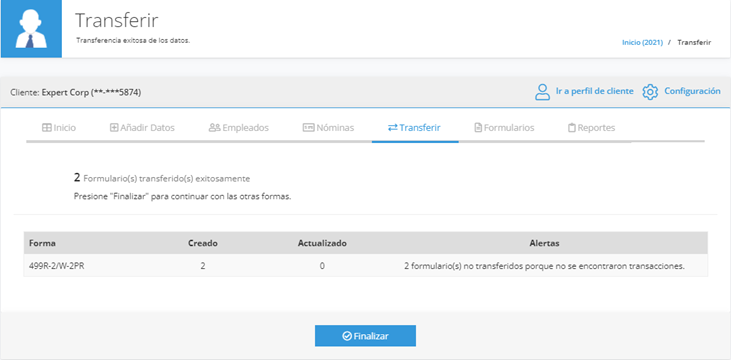Click the Forma column header
This screenshot has height=360, width=731.
point(42,243)
